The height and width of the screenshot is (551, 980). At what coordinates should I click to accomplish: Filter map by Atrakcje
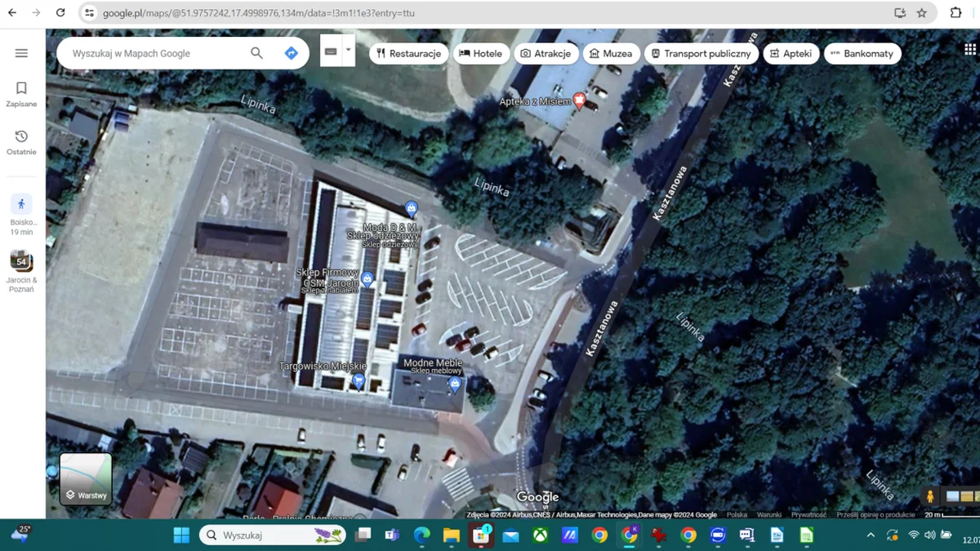[546, 53]
